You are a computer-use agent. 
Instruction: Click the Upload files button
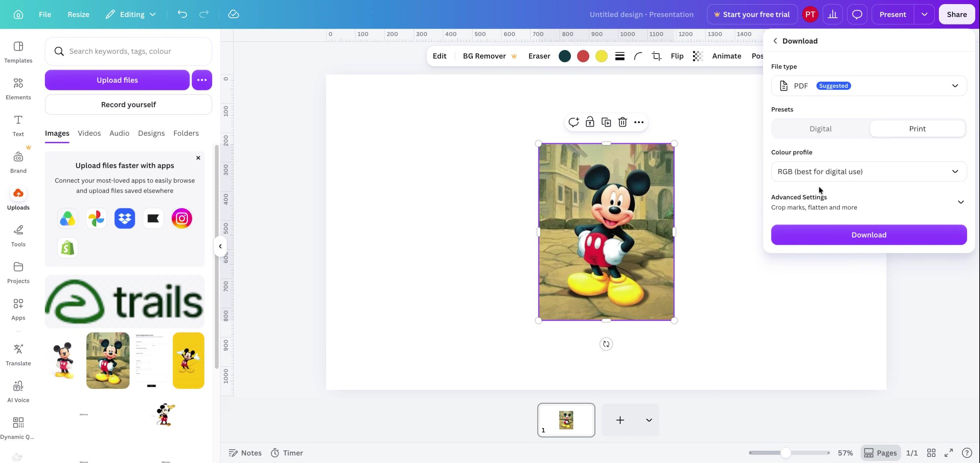[x=117, y=80]
